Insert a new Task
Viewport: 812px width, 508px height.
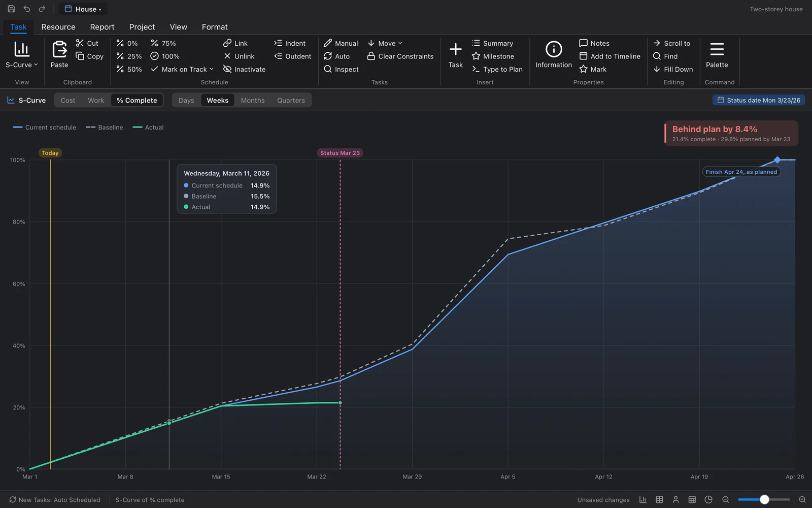456,54
